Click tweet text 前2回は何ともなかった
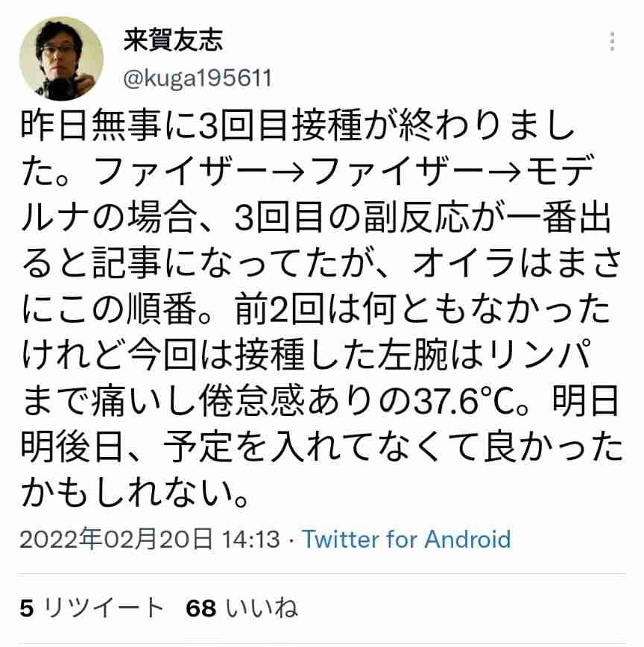Image resolution: width=644 pixels, height=647 pixels. [x=423, y=309]
